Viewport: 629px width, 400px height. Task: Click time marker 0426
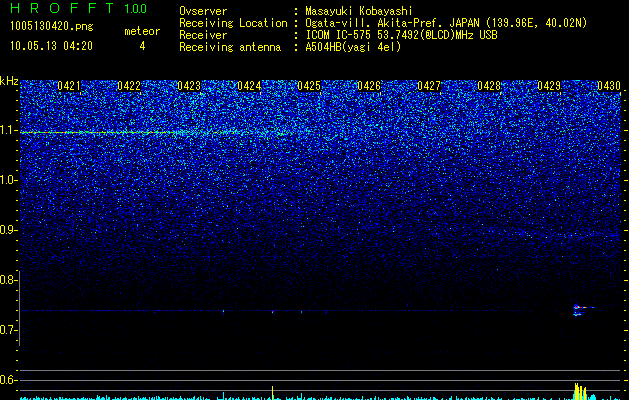pyautogui.click(x=369, y=86)
